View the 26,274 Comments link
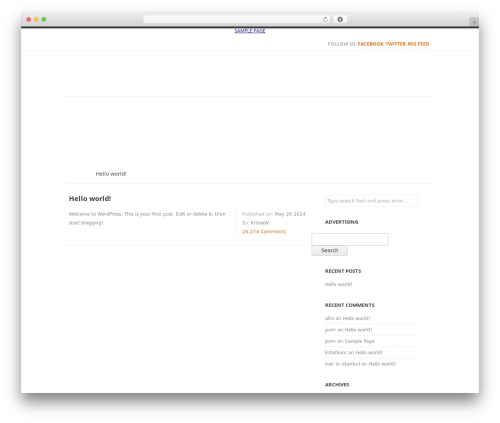The height and width of the screenshot is (423, 500). click(x=264, y=232)
